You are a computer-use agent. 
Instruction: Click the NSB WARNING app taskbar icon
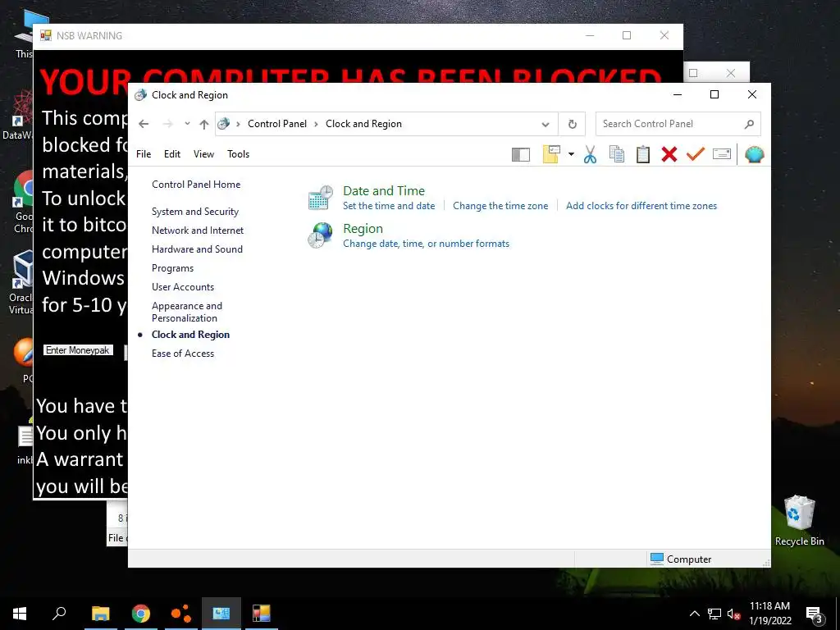[x=262, y=614]
